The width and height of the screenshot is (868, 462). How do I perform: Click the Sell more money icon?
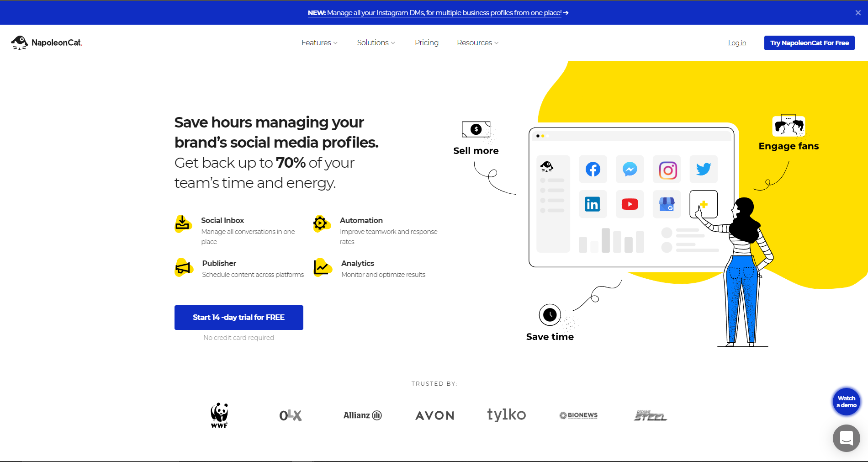(476, 129)
